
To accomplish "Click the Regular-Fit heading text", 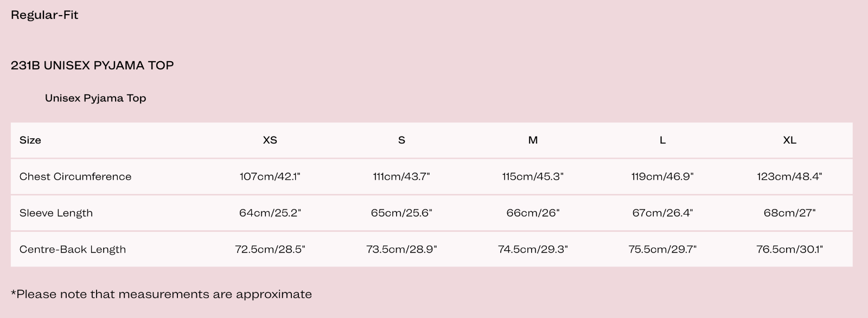I will tap(44, 15).
